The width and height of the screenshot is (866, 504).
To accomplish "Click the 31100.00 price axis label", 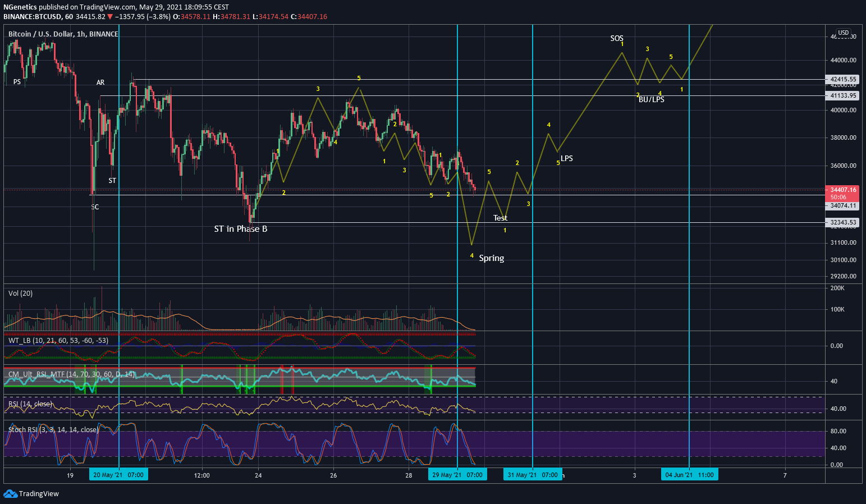I will [844, 242].
